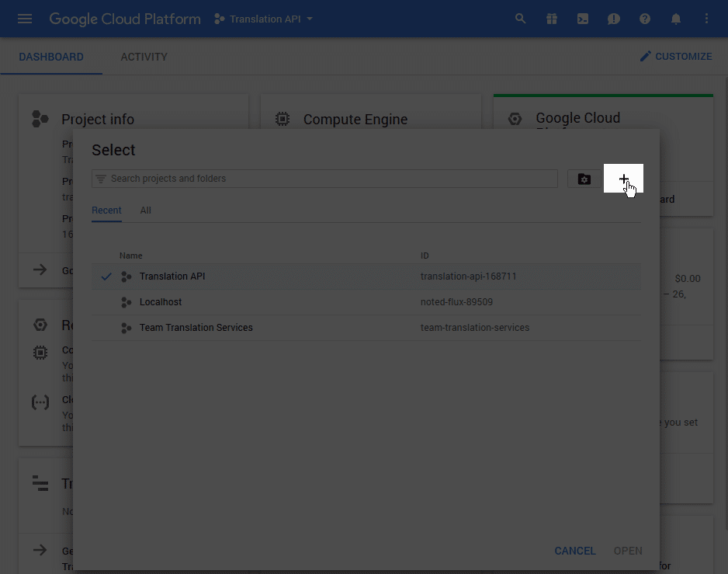
Task: Click the Google Cloud Platform logo text
Action: coord(125,19)
